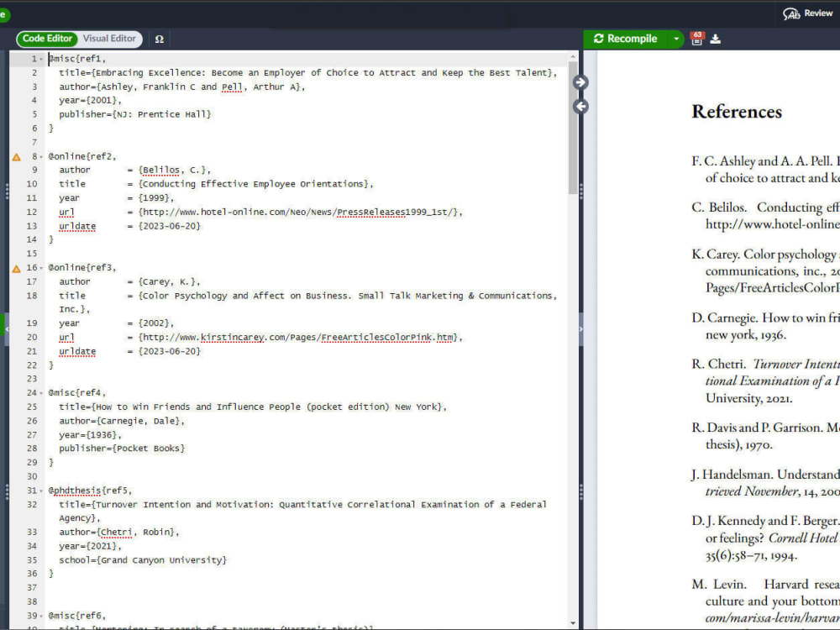This screenshot has height=630, width=840.
Task: Collapse the editor using the left-arrow handle
Action: (580, 107)
